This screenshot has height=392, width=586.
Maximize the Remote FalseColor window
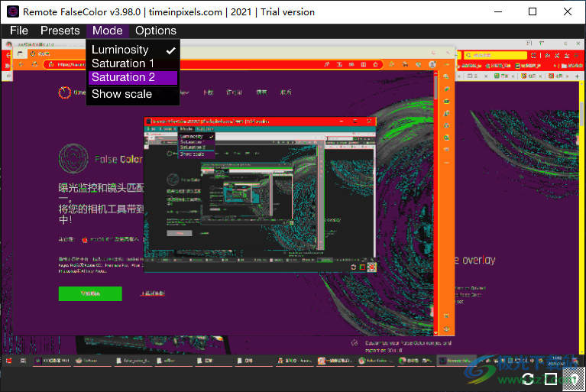click(x=533, y=11)
